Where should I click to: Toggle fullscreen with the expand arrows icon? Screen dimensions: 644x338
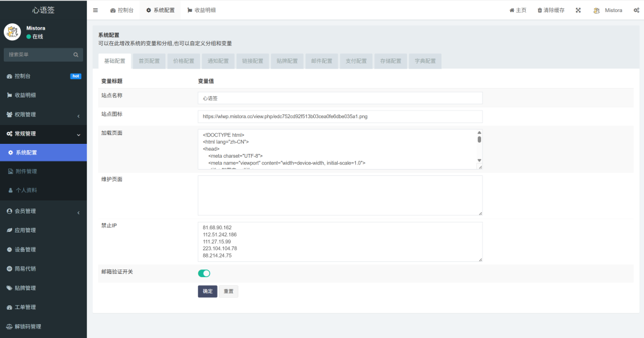point(578,10)
